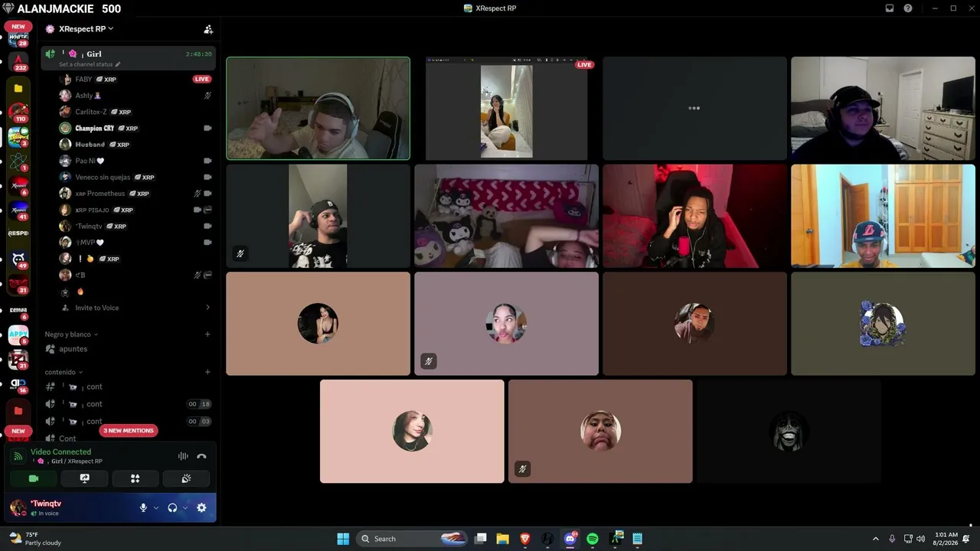
Task: Open the clock showing 1:01 AM
Action: [x=946, y=539]
